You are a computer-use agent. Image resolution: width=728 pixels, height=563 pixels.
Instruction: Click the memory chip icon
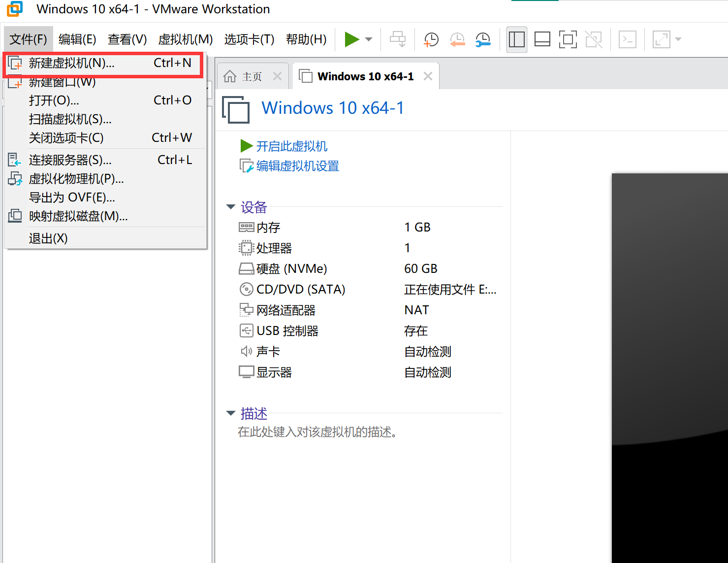[x=246, y=227]
